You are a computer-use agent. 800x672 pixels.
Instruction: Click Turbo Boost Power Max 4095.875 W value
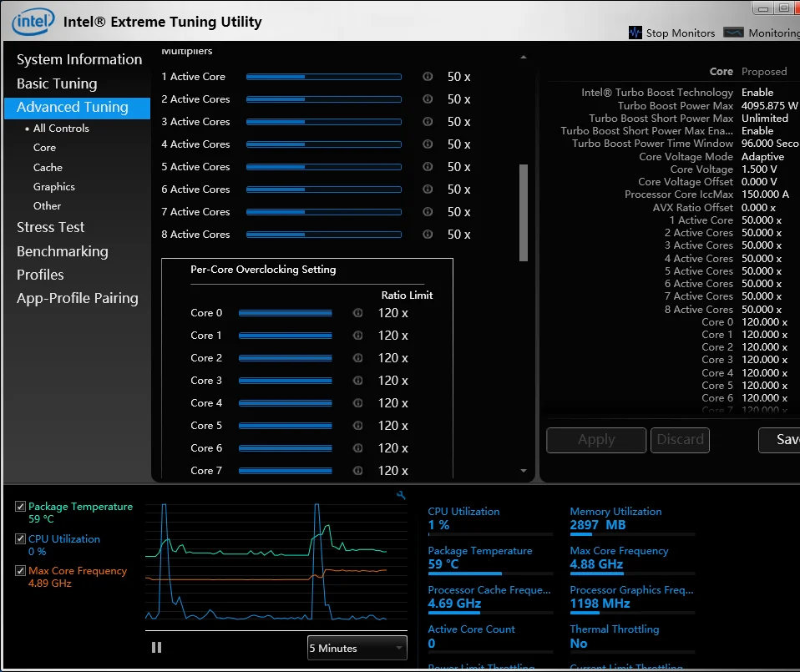769,105
